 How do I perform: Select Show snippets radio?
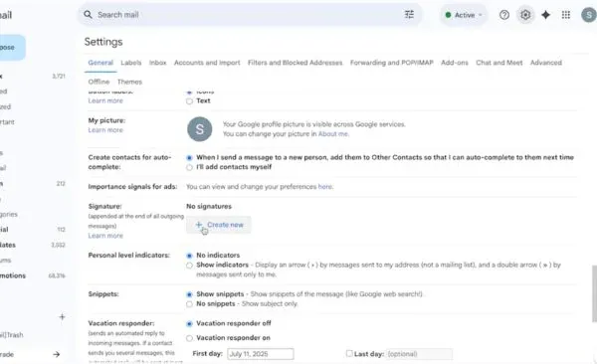[x=189, y=294]
